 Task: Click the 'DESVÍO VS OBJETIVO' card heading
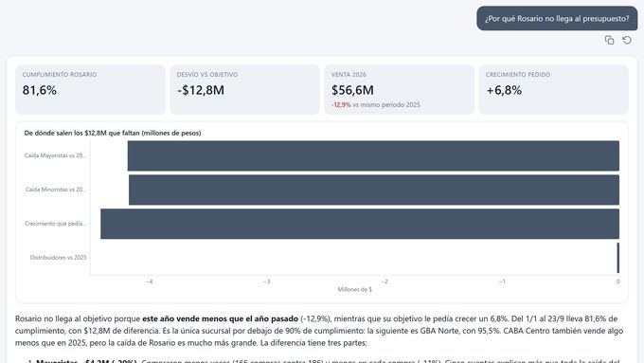pos(207,75)
